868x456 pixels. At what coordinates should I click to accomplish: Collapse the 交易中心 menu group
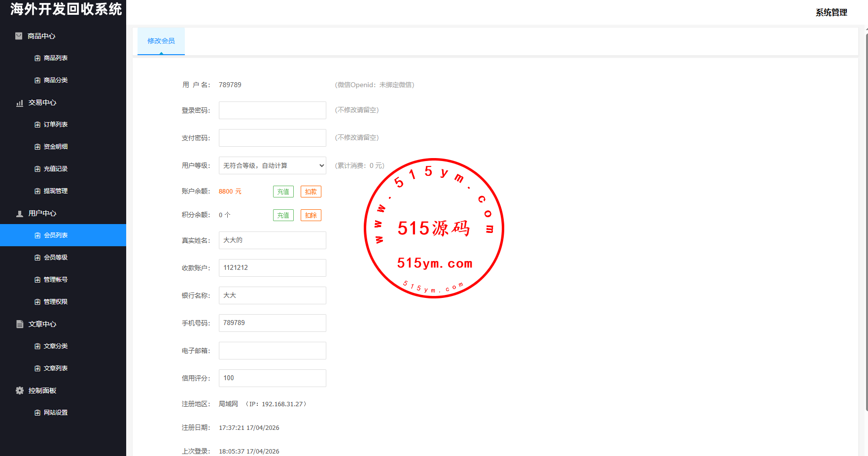click(42, 102)
